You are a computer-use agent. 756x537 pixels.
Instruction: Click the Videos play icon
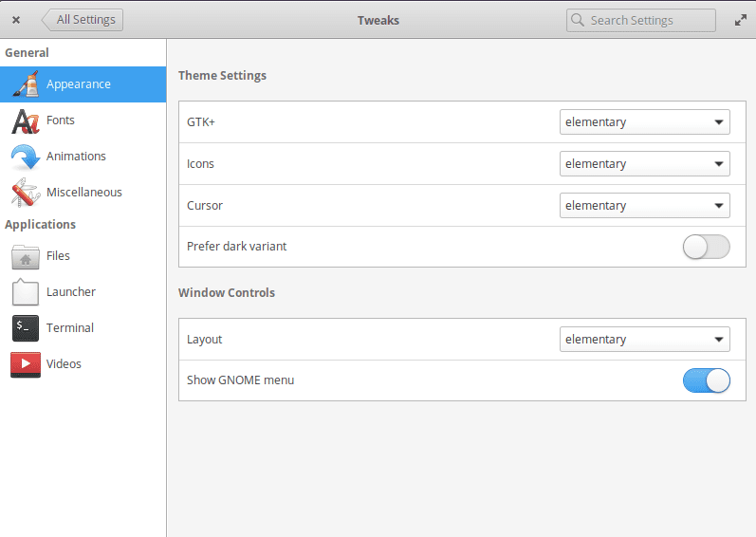point(26,364)
